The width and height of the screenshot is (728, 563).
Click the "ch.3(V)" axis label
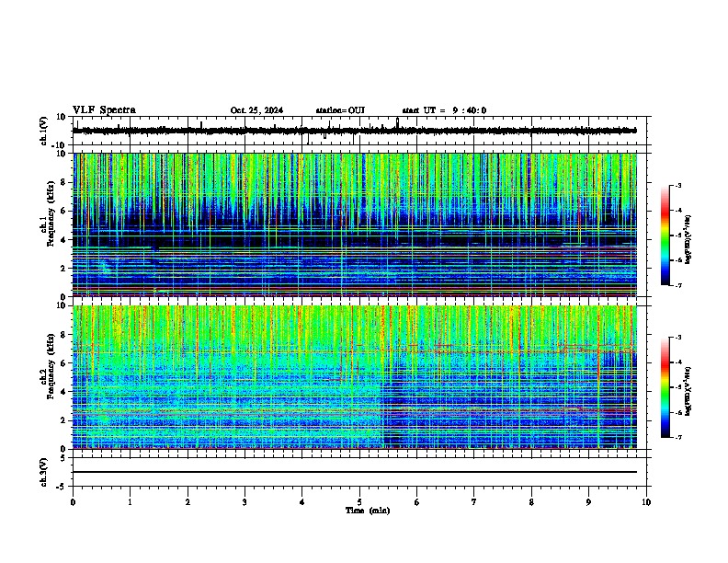(x=44, y=472)
